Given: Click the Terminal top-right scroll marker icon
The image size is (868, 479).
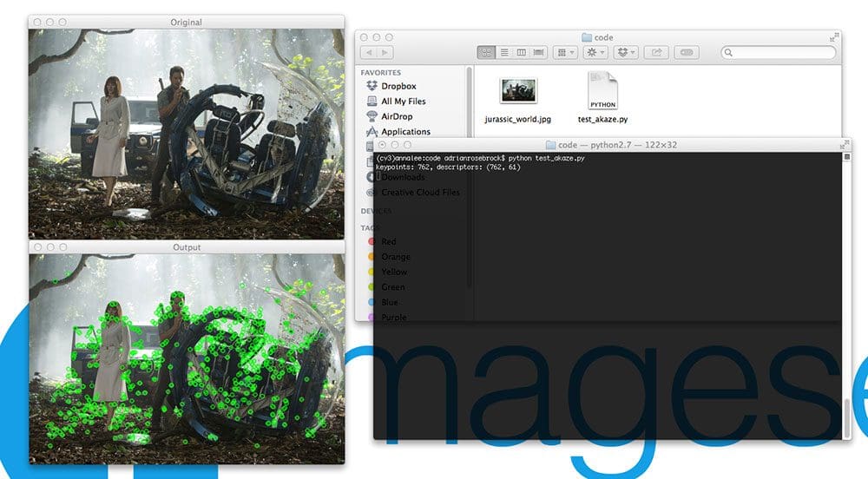Looking at the screenshot, I should click(846, 157).
